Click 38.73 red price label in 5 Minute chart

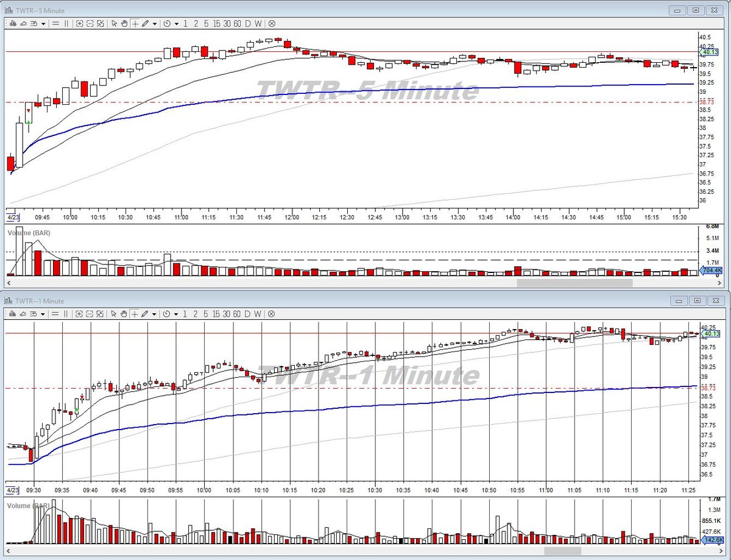tap(706, 102)
